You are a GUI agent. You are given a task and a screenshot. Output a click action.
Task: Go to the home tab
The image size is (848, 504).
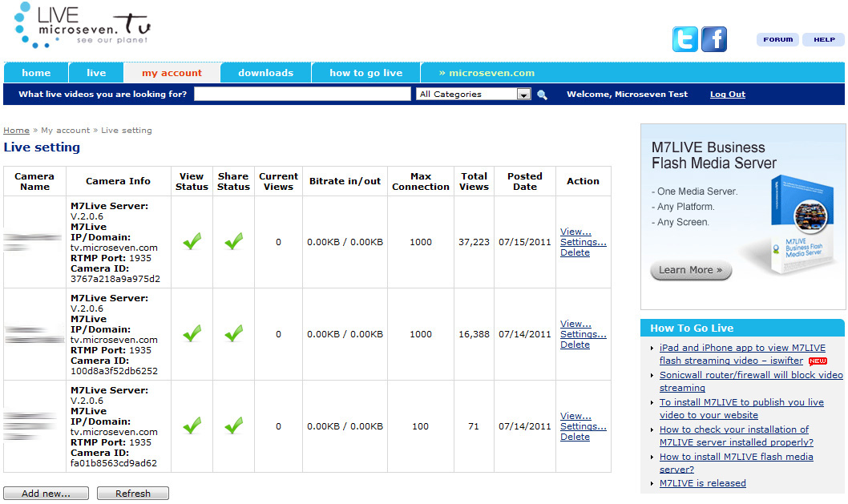click(36, 73)
